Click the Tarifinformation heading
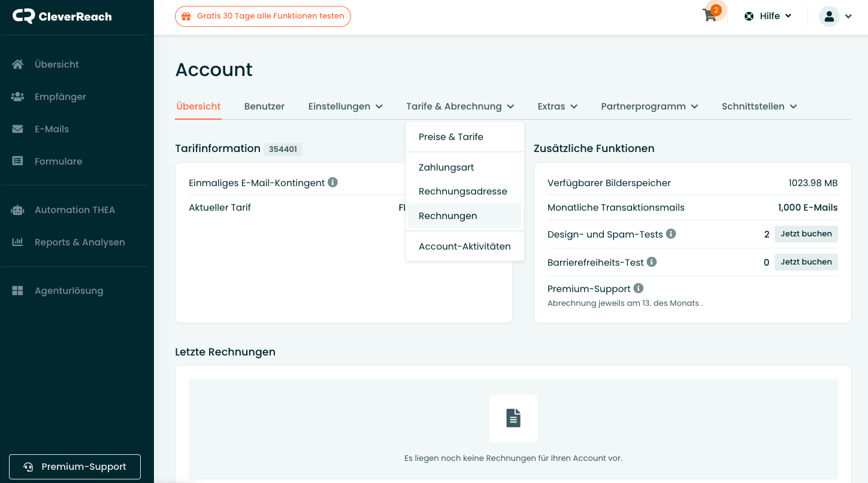 point(217,148)
